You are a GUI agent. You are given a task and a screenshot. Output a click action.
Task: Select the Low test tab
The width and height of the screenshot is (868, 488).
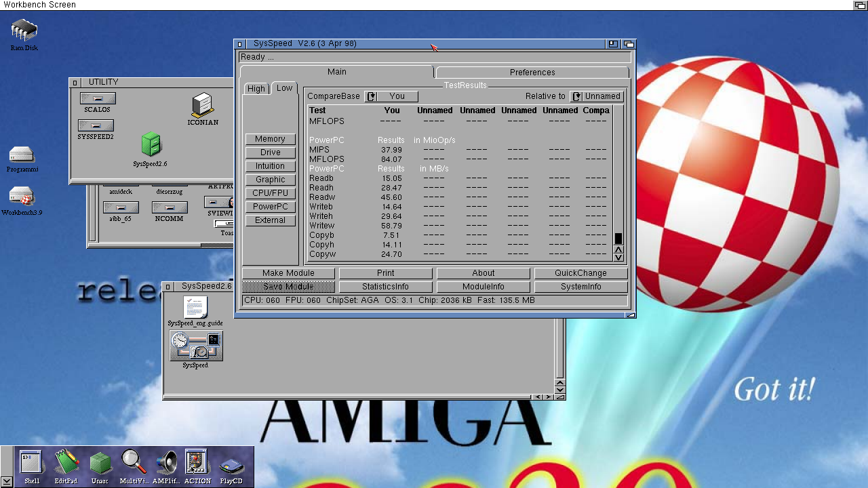[285, 88]
